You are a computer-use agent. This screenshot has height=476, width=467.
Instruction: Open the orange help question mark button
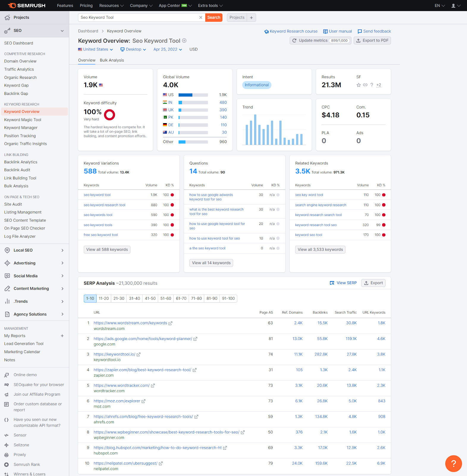pos(453,463)
